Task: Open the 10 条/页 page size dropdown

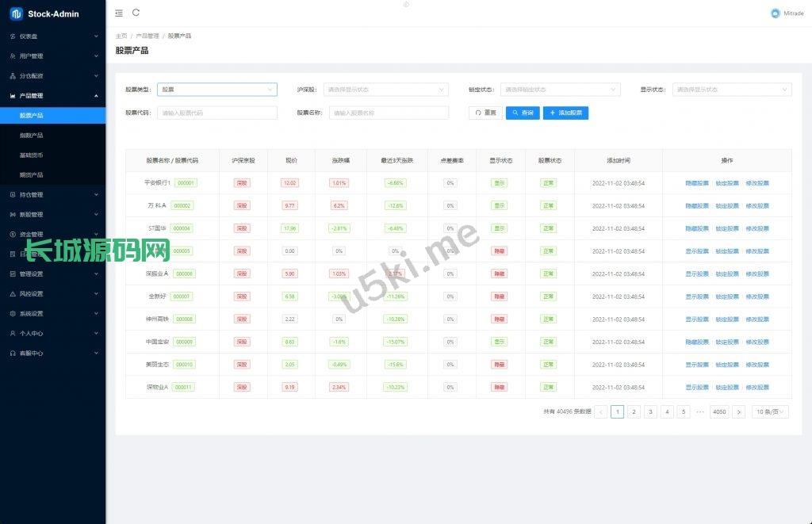Action: (770, 412)
